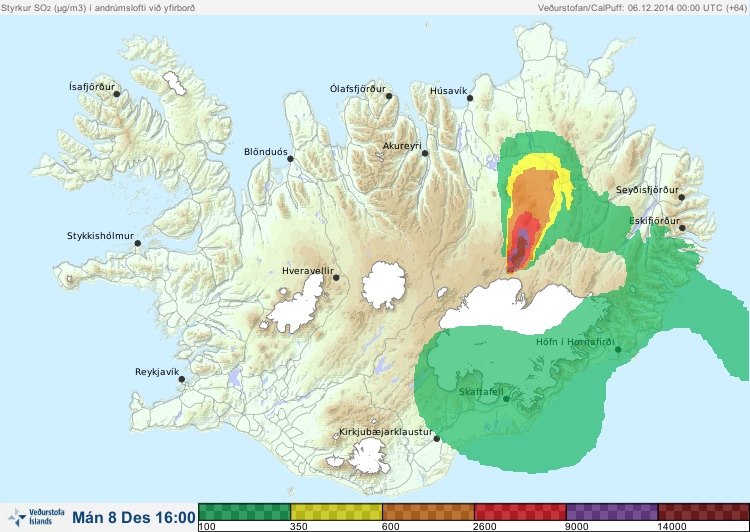
Task: Click the Akureyri location dot
Action: (425, 154)
